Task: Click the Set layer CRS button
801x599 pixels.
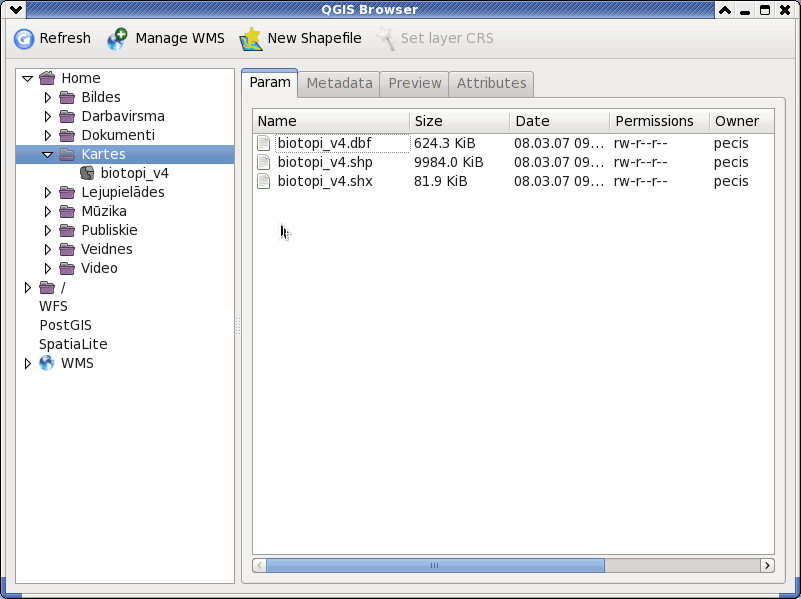Action: [x=435, y=39]
